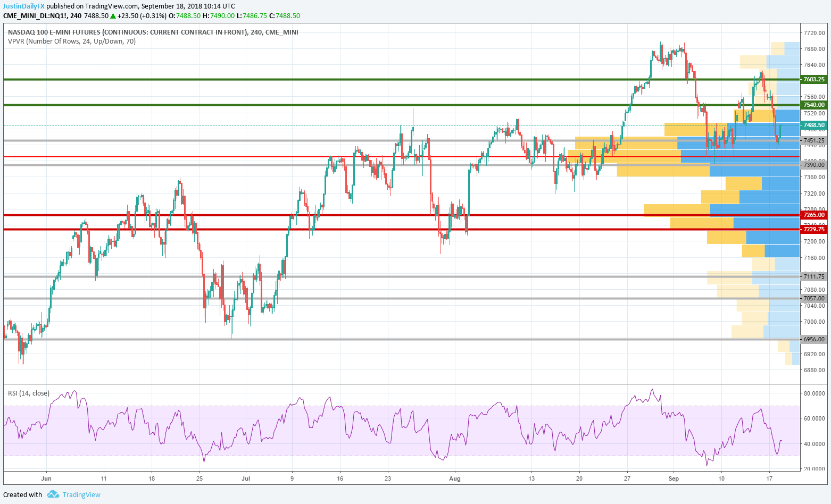Click the green 7603.25 price level label

click(x=814, y=79)
